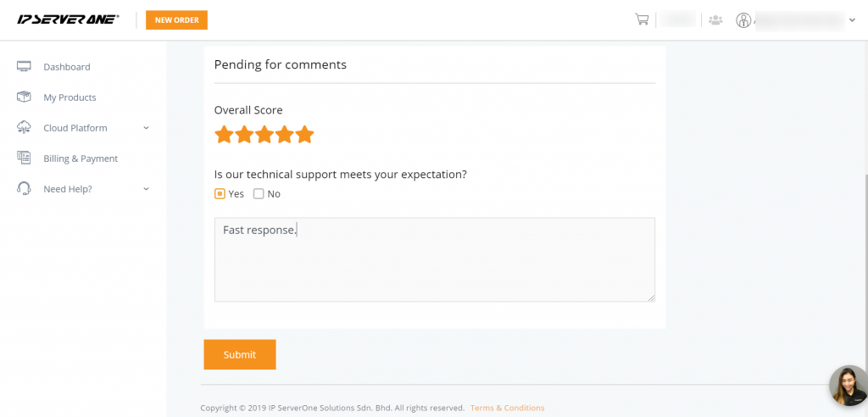Click the My Products box icon
Screen dimensions: 868x417
[24, 97]
